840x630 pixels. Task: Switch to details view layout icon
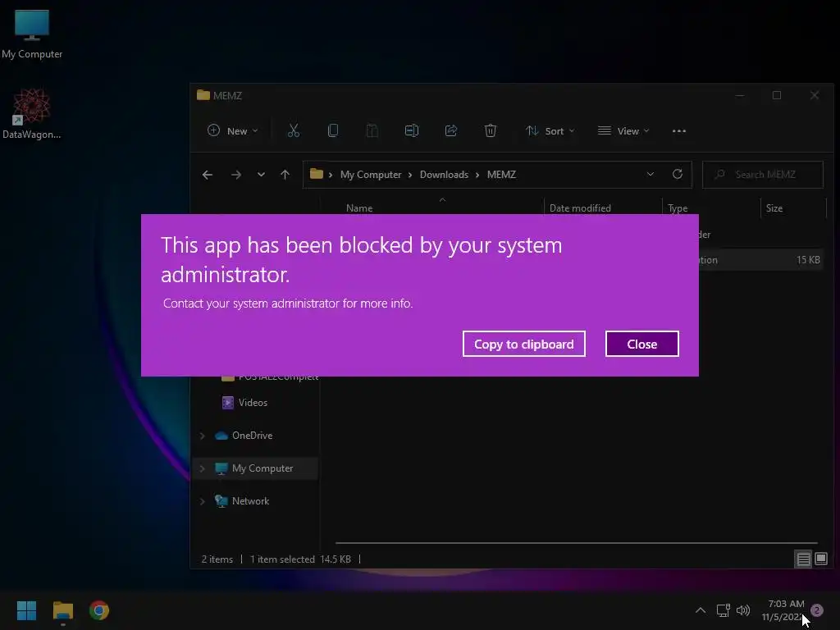click(x=804, y=559)
